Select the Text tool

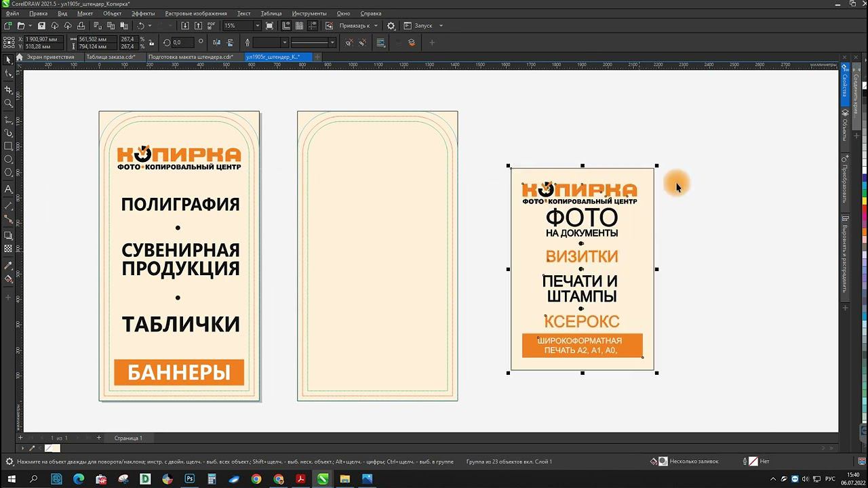pos(8,189)
